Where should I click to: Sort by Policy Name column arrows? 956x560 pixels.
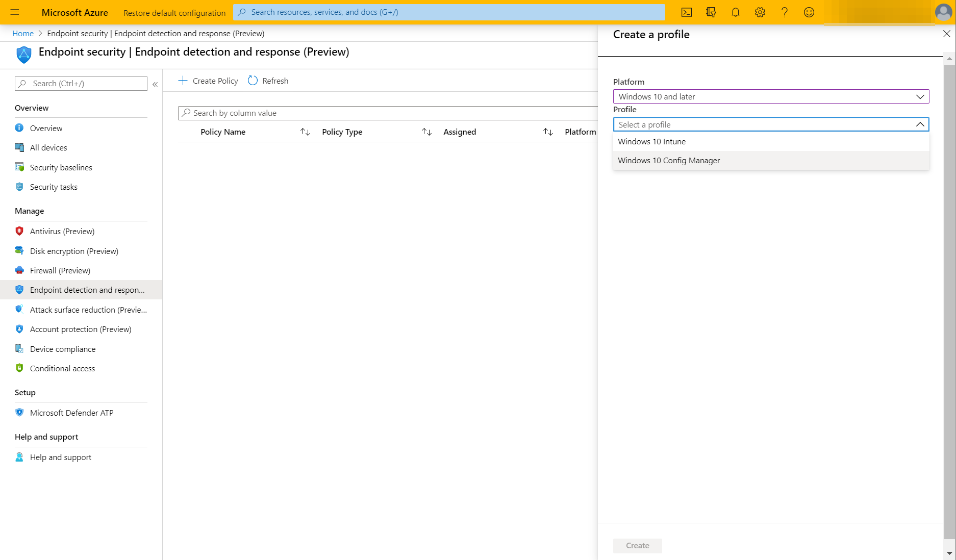pyautogui.click(x=306, y=132)
